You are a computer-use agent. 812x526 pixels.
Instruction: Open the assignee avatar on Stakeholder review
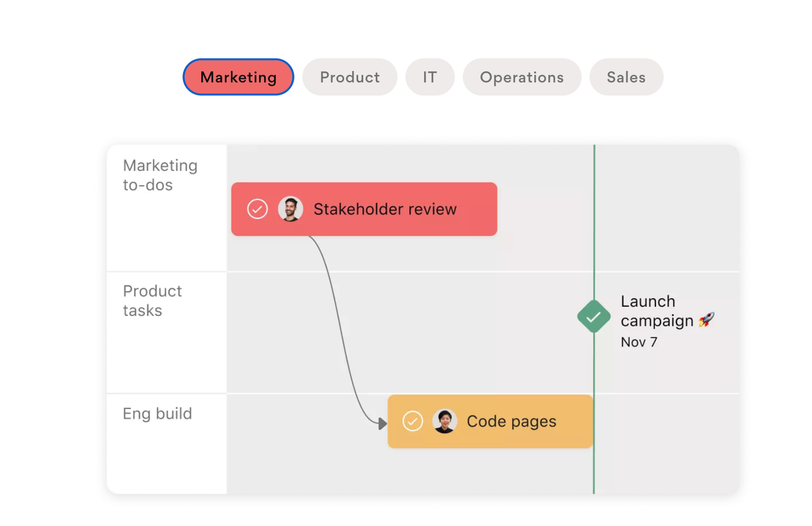(x=290, y=209)
